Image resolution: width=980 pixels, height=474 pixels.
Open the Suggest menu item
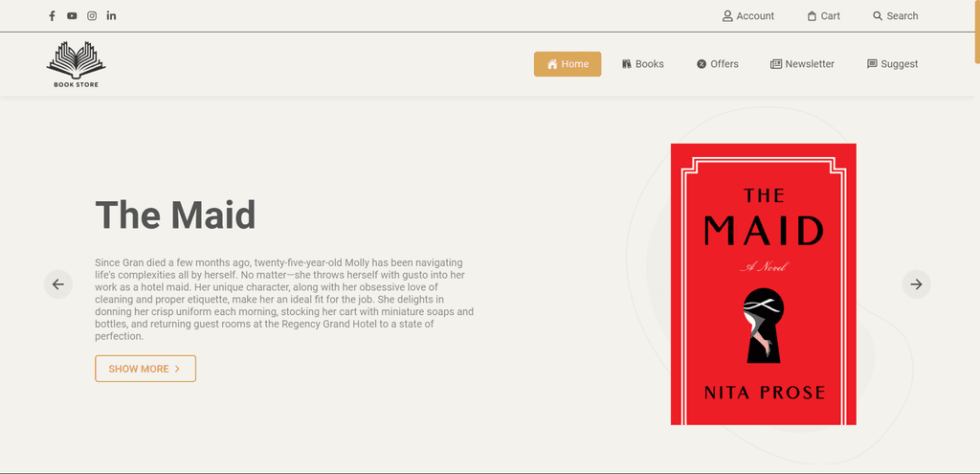(893, 64)
